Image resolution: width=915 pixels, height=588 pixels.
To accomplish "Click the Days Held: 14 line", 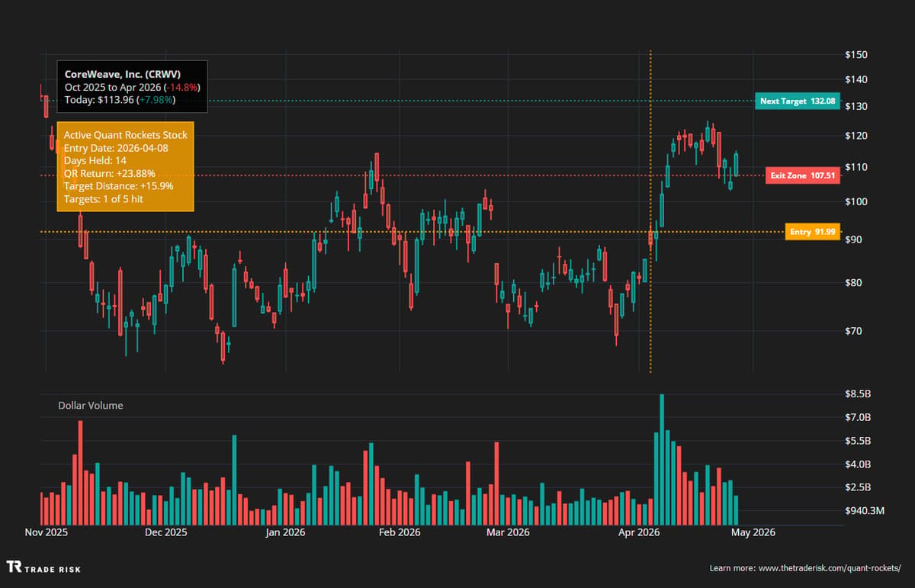I will (95, 161).
